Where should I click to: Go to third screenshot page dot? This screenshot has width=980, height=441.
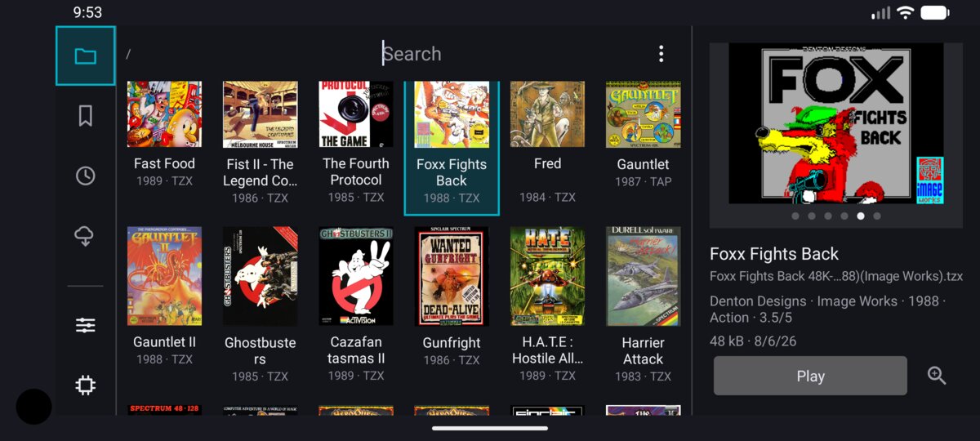(827, 216)
